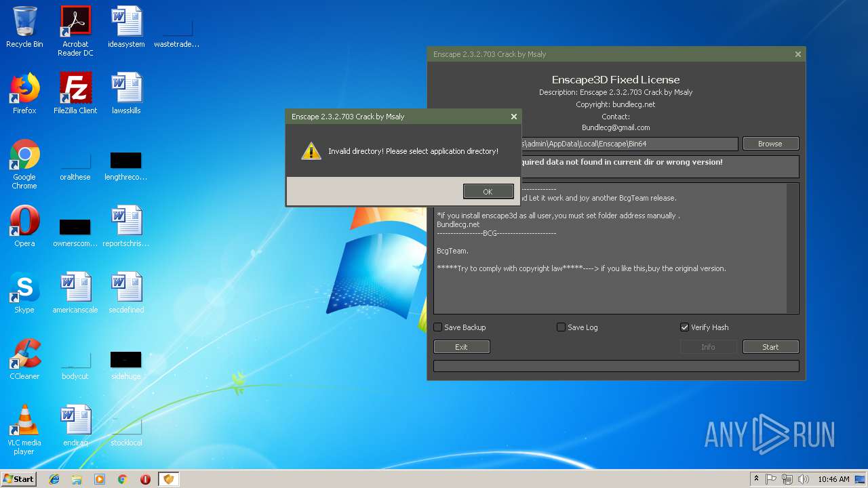Select the ownerscom desktop file
This screenshot has height=488, width=868.
pyautogui.click(x=75, y=232)
